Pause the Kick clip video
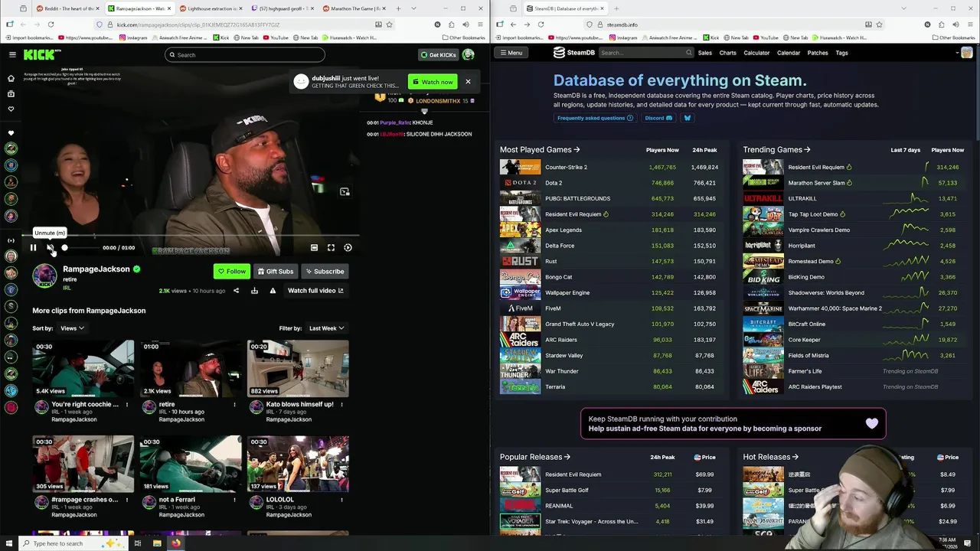Viewport: 980px width, 551px height. pyautogui.click(x=33, y=248)
